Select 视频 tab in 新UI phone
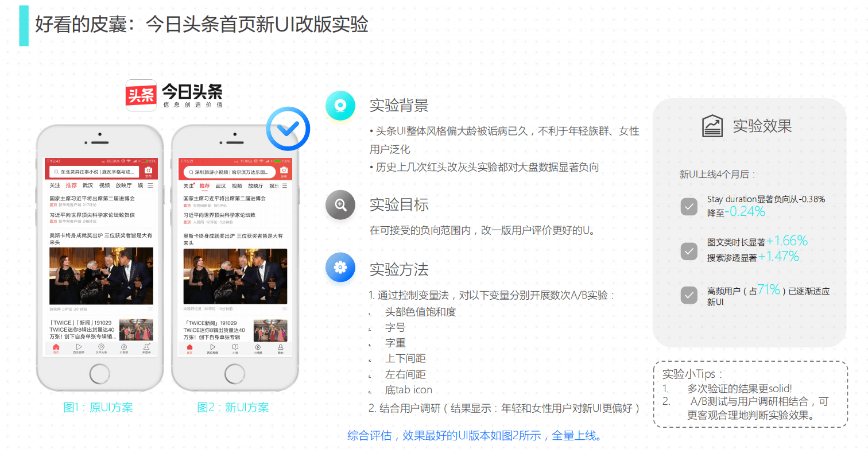This screenshot has height=449, width=868. [237, 186]
